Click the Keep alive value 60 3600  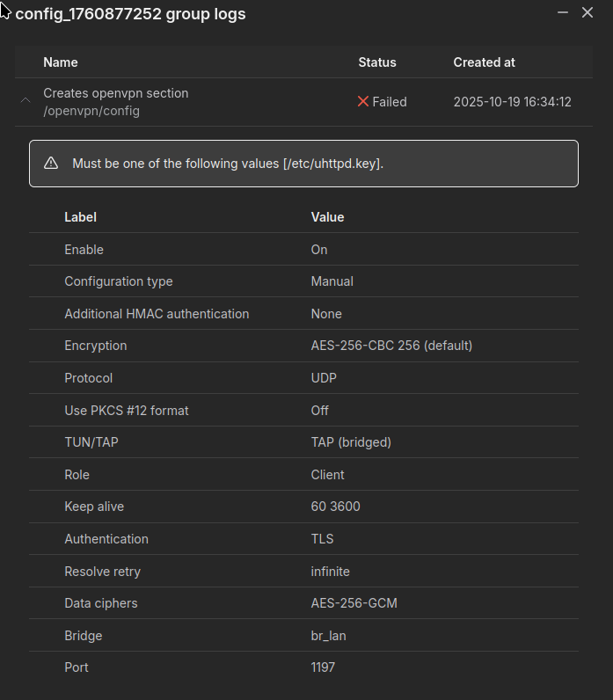click(x=335, y=507)
